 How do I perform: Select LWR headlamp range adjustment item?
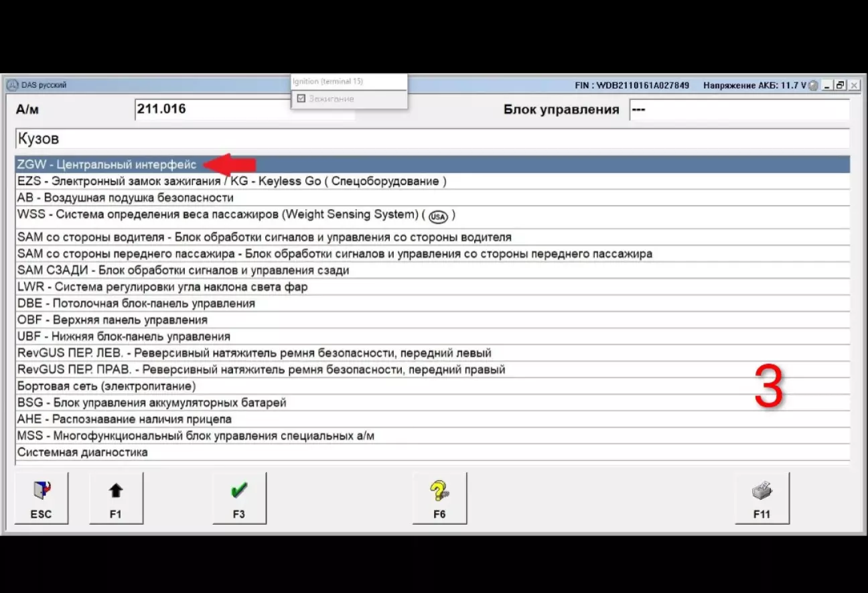click(x=162, y=287)
